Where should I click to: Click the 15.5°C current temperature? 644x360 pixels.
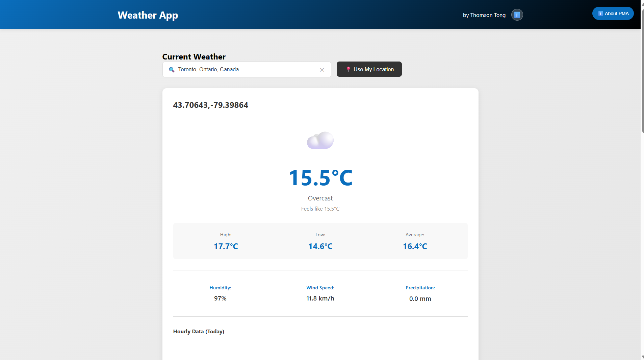320,178
